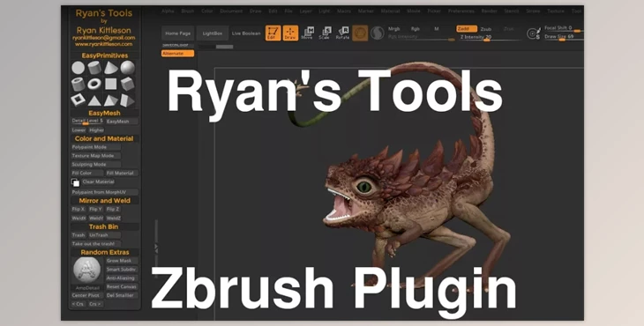Select the hollow tube primitive icon
644x326 pixels.
pos(78,84)
